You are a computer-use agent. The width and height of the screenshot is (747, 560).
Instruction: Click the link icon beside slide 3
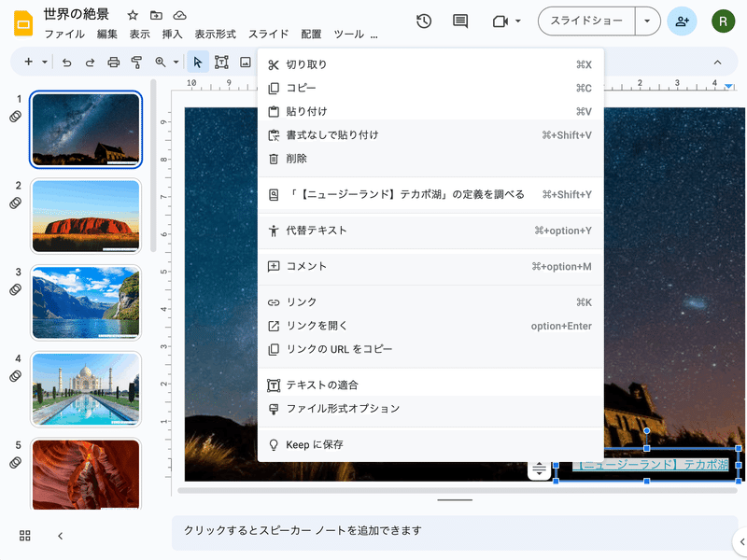click(x=15, y=289)
